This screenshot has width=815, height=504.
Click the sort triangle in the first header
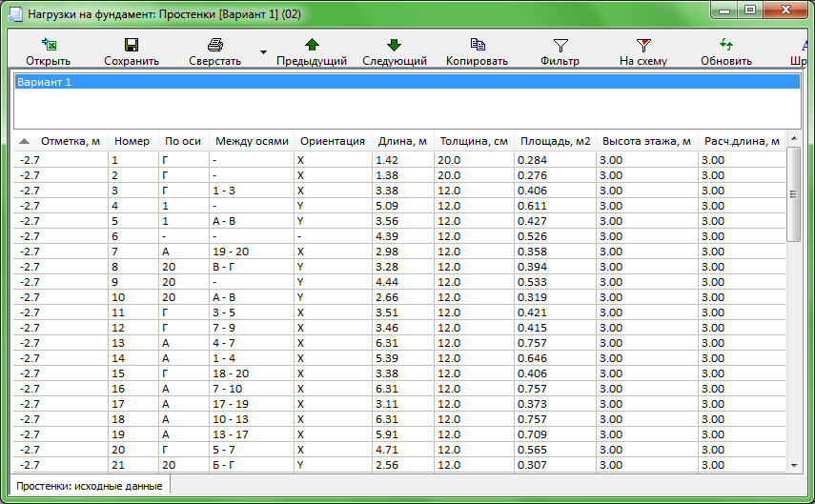pos(25,141)
